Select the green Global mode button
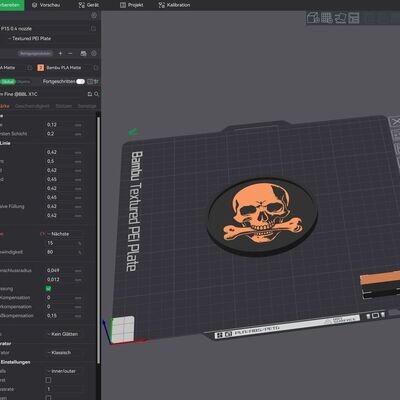The image size is (400, 400). 8,82
